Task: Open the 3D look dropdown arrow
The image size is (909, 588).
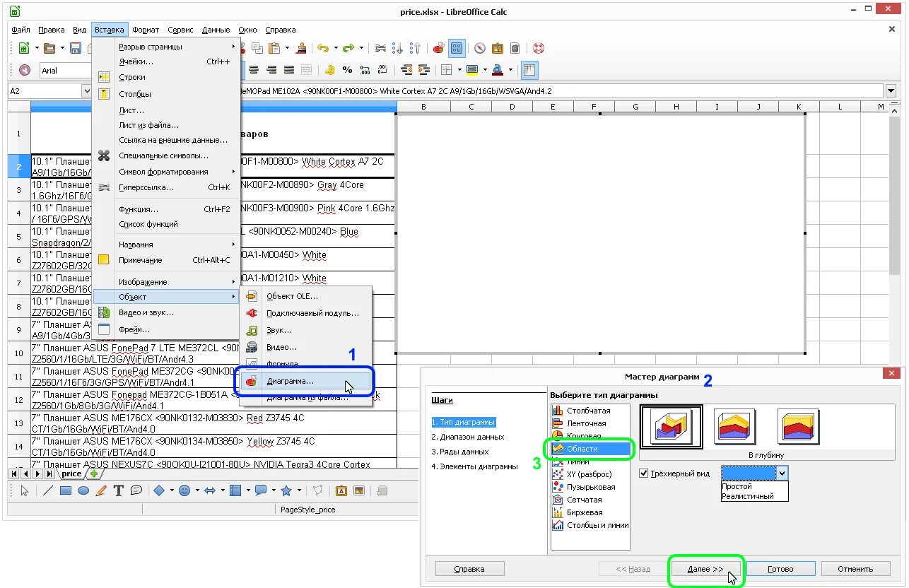Action: [x=782, y=474]
